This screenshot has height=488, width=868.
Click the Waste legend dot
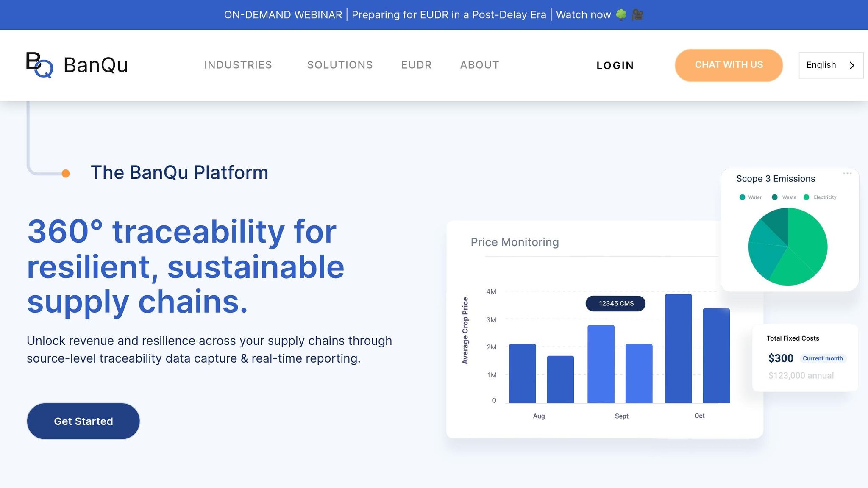[x=775, y=197]
